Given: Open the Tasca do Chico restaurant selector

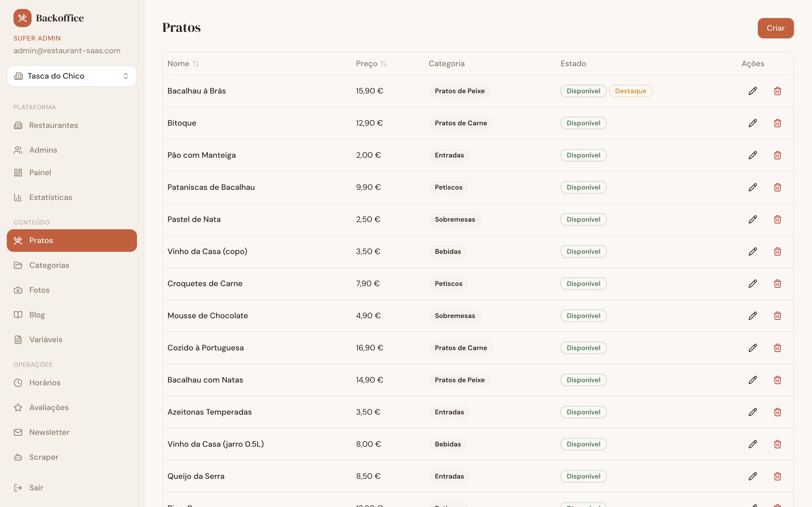Looking at the screenshot, I should (x=71, y=76).
